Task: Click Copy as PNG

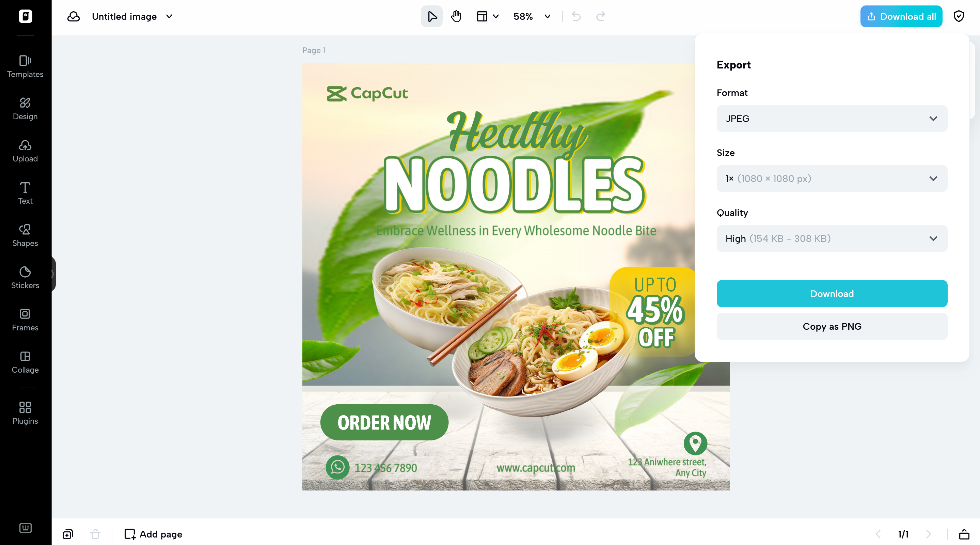Action: pyautogui.click(x=832, y=326)
